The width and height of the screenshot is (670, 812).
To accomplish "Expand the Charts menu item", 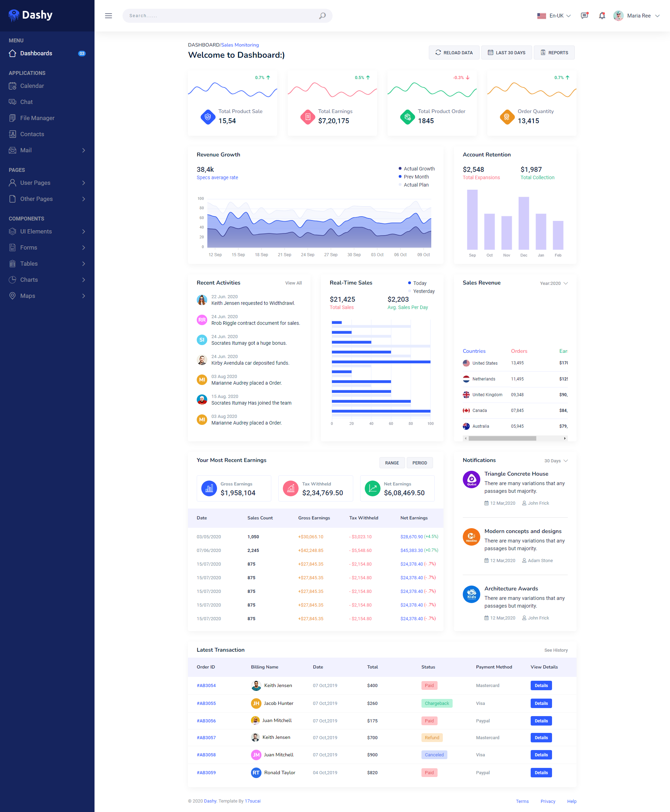I will pyautogui.click(x=47, y=280).
